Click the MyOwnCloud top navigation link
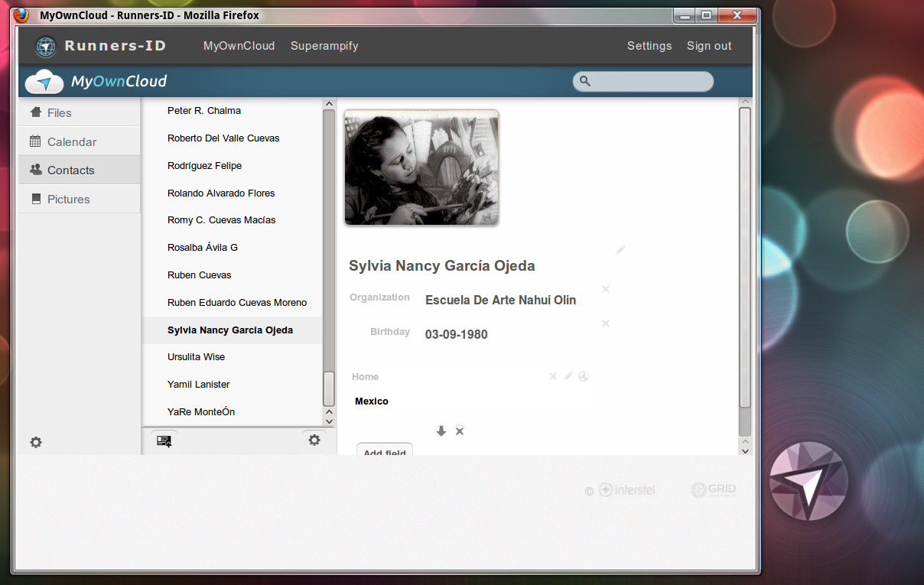Viewport: 924px width, 585px height. 239,46
